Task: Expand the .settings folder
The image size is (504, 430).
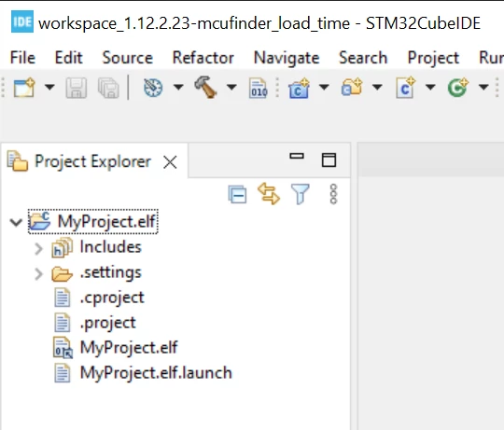Action: (x=38, y=274)
